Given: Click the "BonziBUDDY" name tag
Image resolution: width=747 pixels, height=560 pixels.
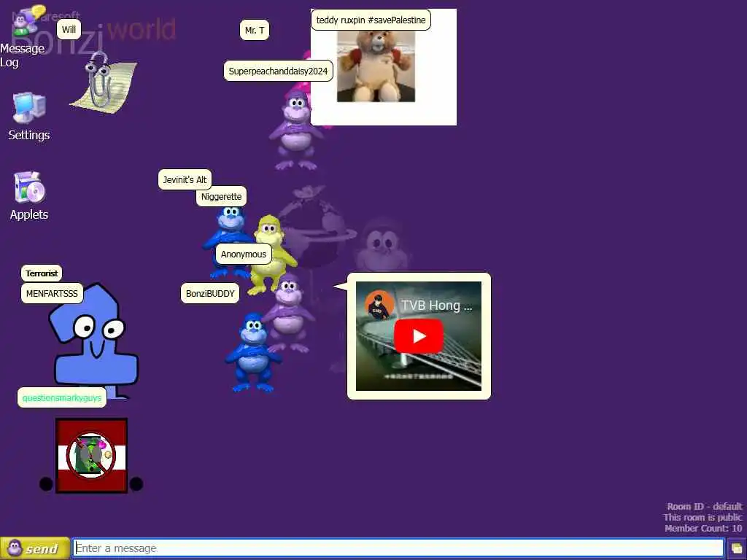Looking at the screenshot, I should click(210, 294).
